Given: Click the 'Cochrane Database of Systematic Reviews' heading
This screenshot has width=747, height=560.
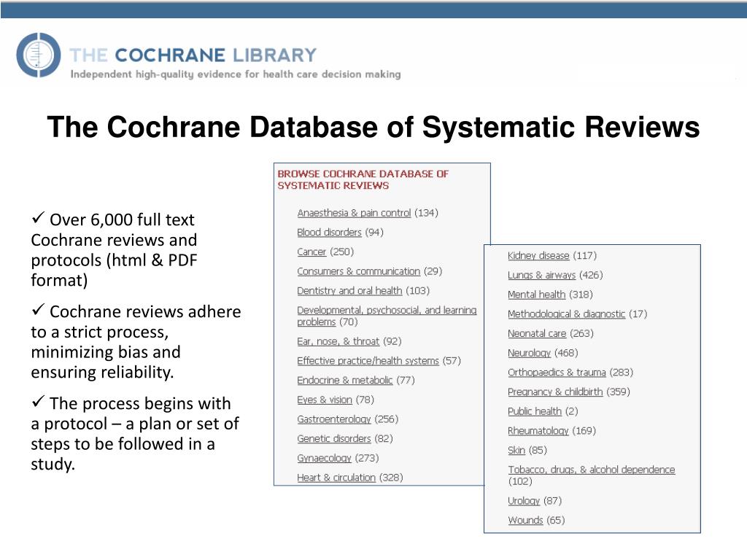Looking at the screenshot, I should click(373, 127).
